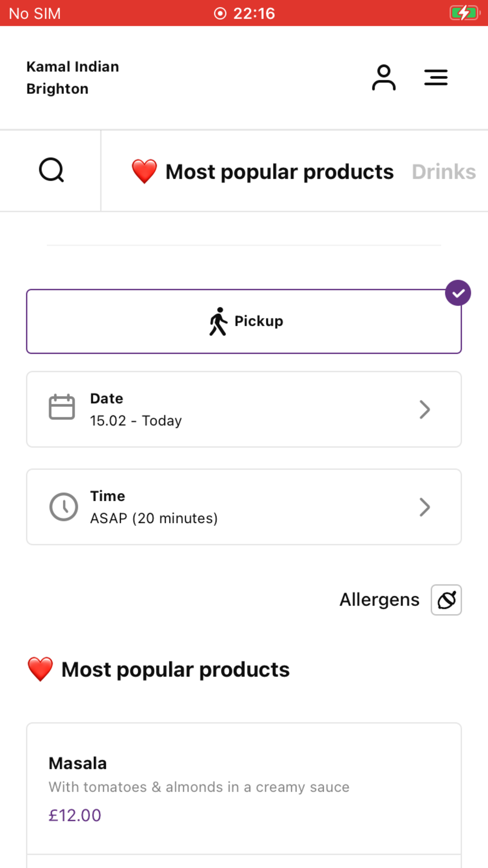Tap the walking person Pickup icon
The height and width of the screenshot is (868, 488).
[218, 322]
